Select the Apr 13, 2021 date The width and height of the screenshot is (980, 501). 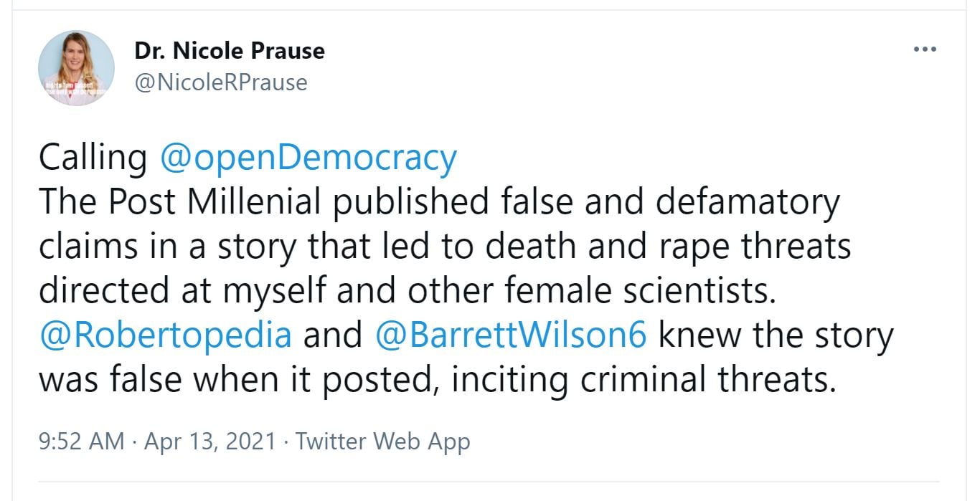pos(210,441)
